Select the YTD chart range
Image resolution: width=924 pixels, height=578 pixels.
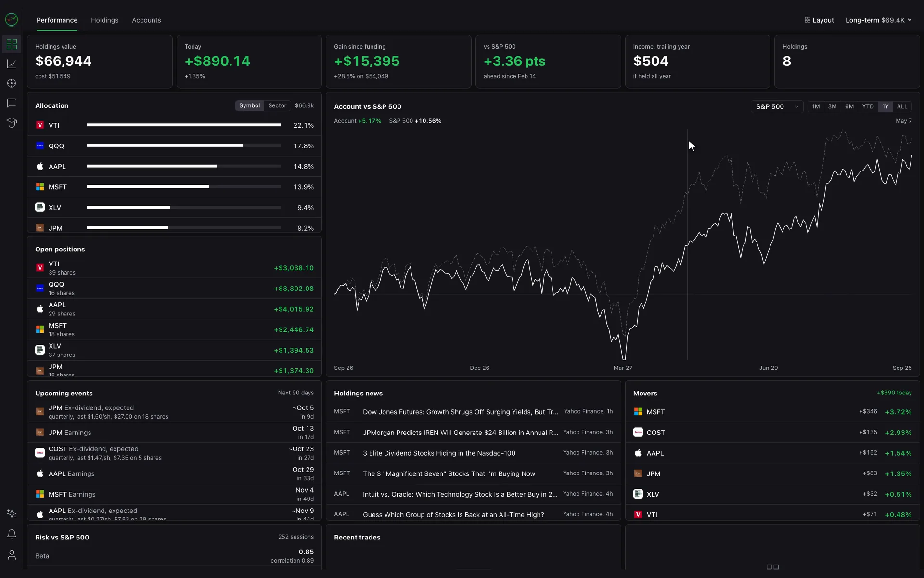[x=868, y=106]
